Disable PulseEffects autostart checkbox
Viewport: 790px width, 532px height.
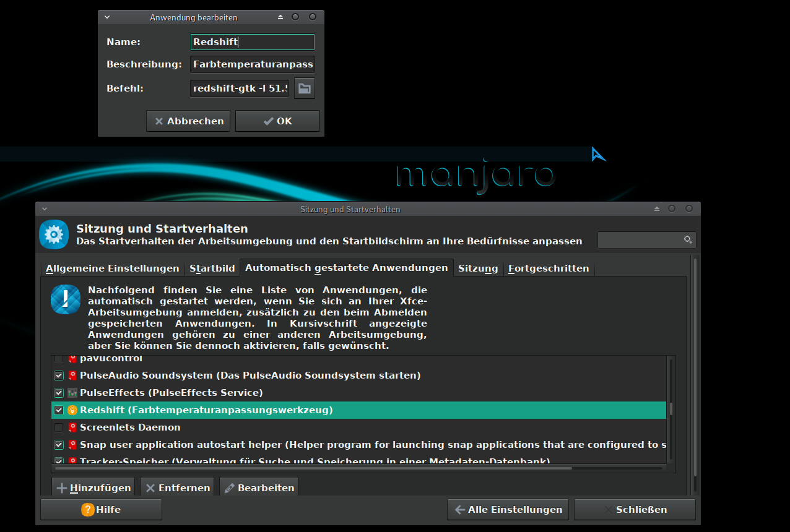tap(59, 393)
